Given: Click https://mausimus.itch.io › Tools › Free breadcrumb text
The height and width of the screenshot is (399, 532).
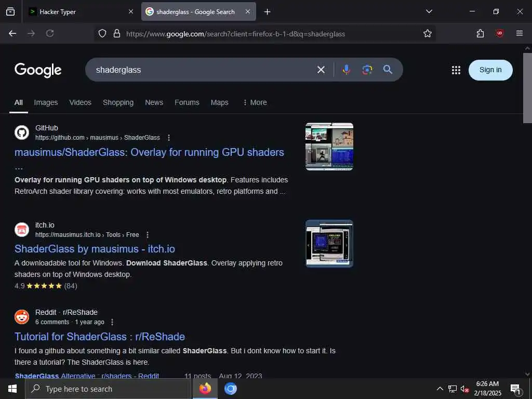Looking at the screenshot, I should 87,235.
